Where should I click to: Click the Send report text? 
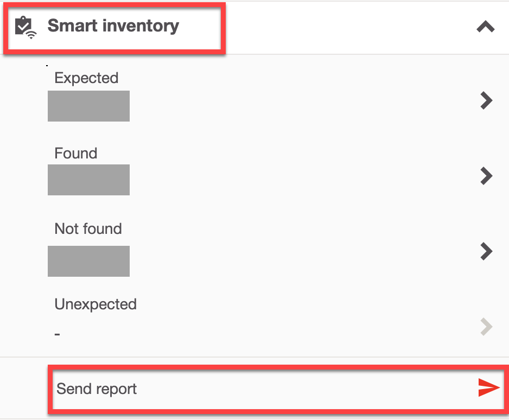97,389
